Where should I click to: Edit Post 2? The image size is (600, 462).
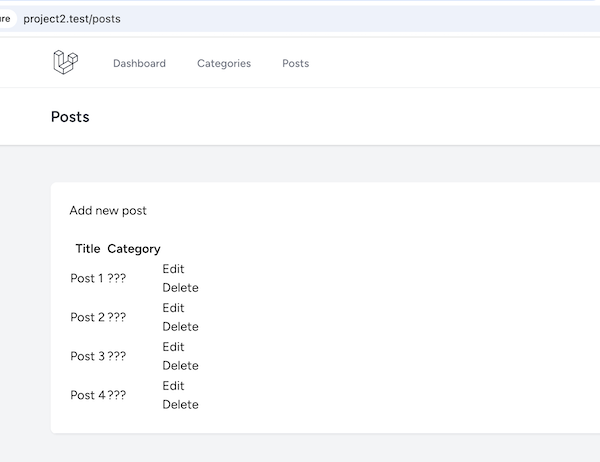173,308
